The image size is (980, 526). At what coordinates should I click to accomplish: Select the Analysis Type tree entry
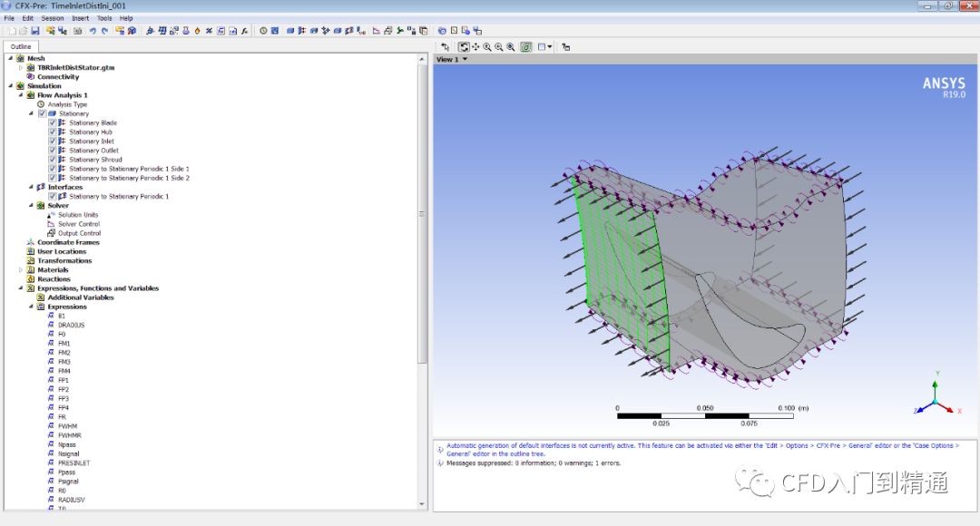67,104
